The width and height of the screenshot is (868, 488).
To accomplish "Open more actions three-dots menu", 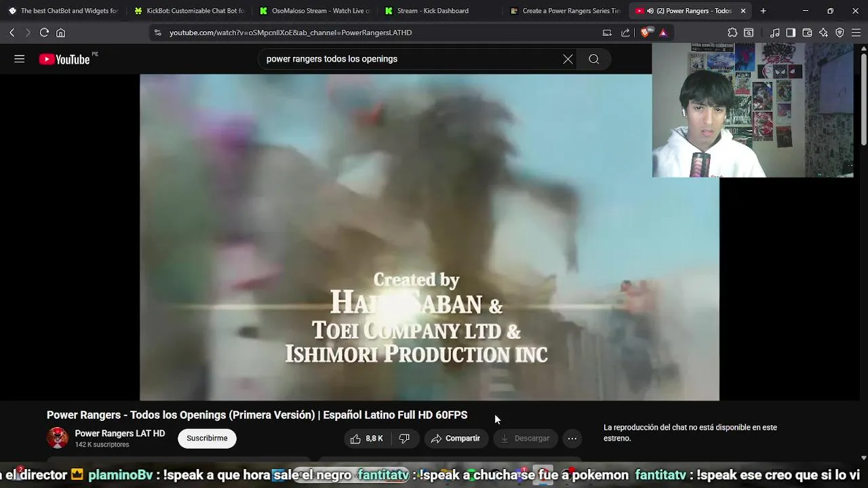I will 572,439.
